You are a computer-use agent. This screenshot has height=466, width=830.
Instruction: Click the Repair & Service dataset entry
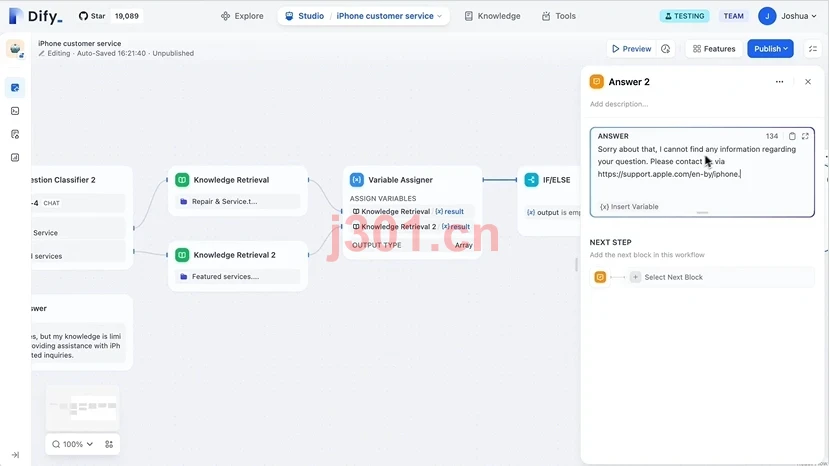(238, 201)
